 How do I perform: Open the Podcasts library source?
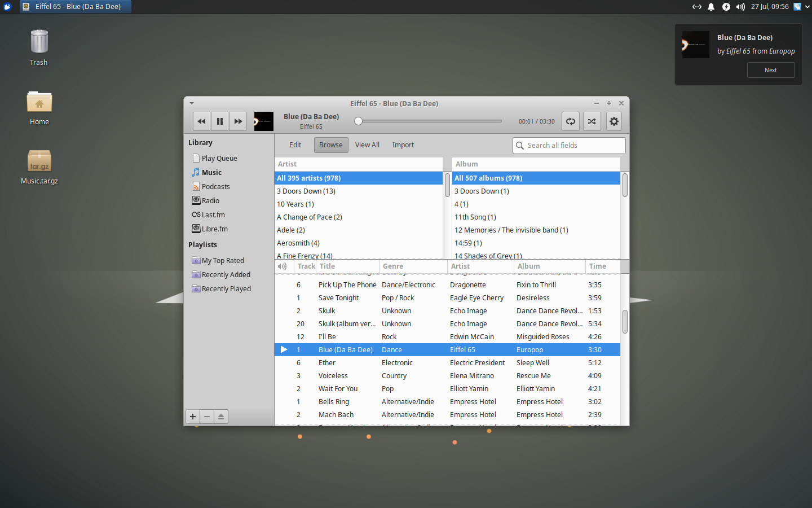[216, 186]
